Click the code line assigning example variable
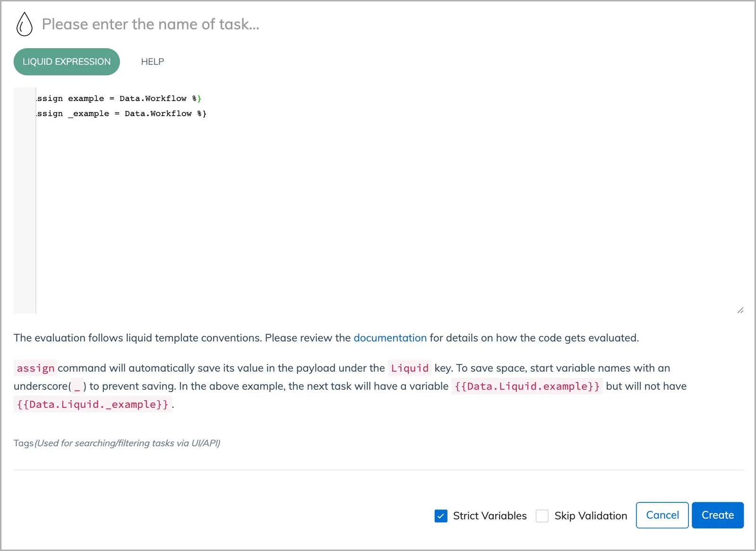Image resolution: width=756 pixels, height=551 pixels. [119, 98]
